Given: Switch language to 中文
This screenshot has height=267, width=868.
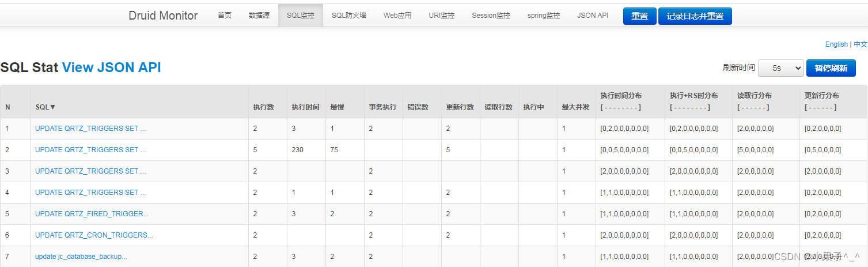Looking at the screenshot, I should pyautogui.click(x=861, y=44).
